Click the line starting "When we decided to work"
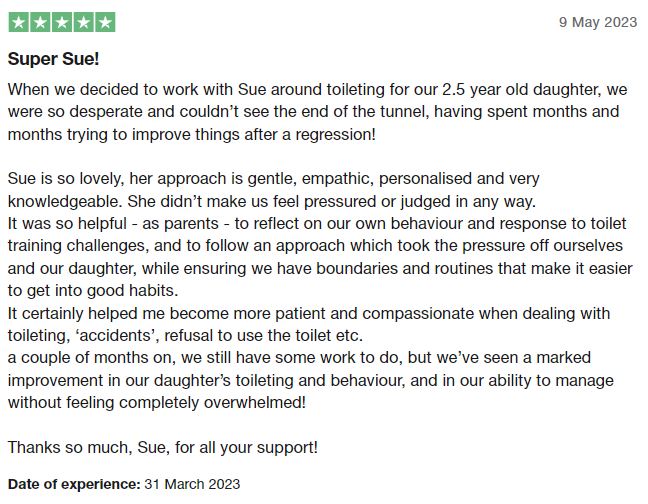Image resolution: width=648 pixels, height=504 pixels. click(313, 90)
